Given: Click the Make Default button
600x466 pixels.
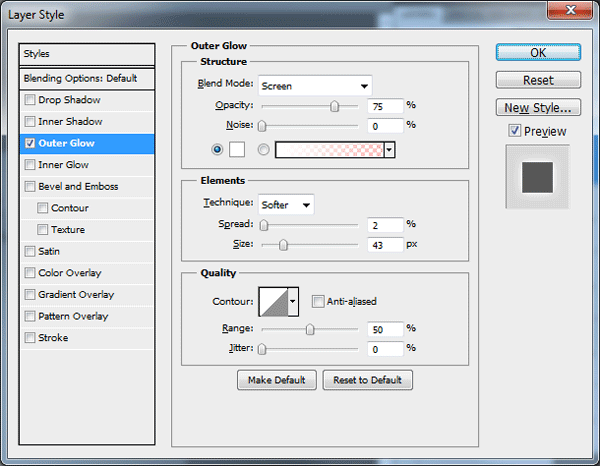Looking at the screenshot, I should click(x=277, y=380).
